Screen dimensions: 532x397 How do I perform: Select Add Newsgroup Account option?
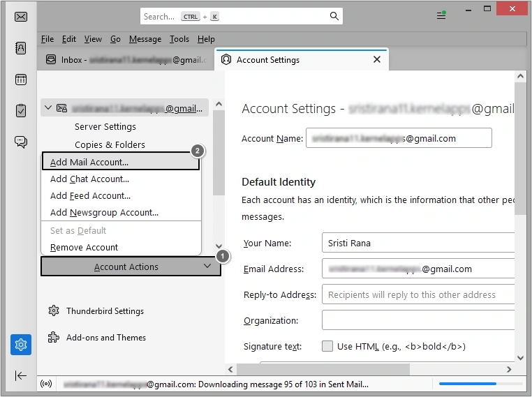click(x=121, y=212)
